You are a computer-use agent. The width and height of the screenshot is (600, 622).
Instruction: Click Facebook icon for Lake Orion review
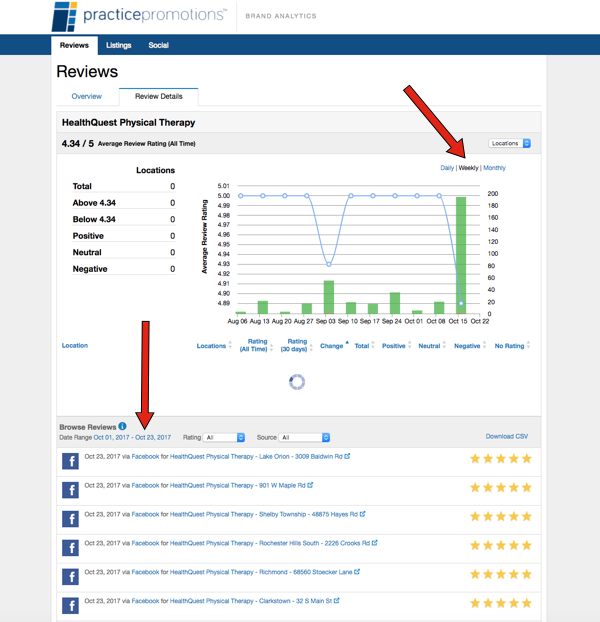(70, 461)
